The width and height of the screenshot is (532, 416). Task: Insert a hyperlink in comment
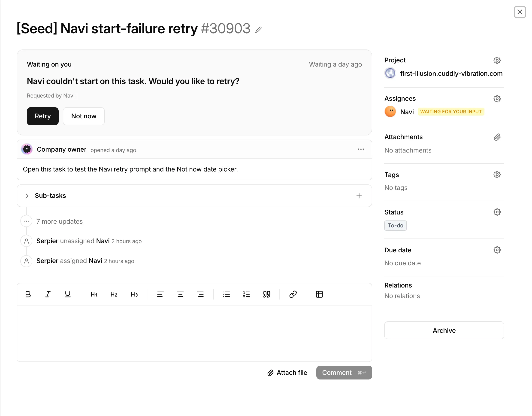point(293,294)
